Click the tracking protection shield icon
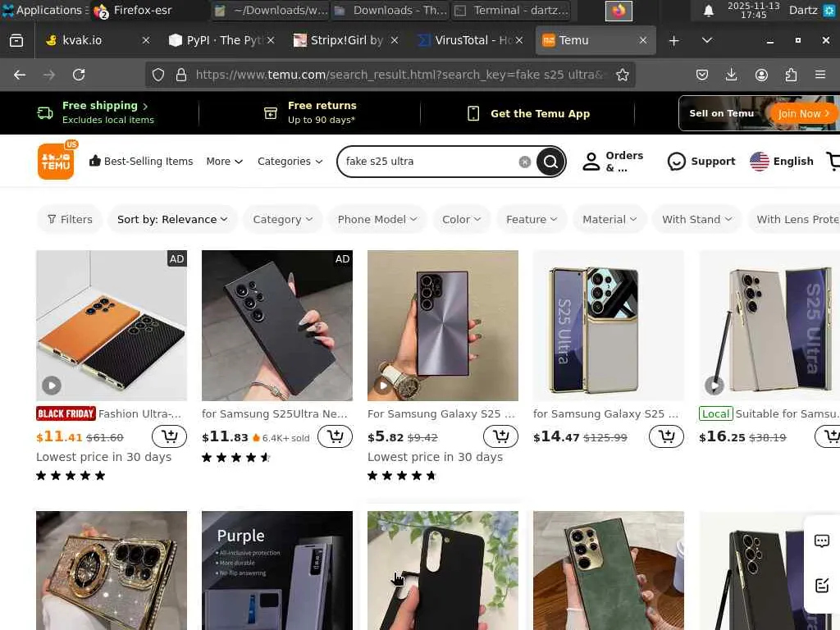 [x=158, y=75]
